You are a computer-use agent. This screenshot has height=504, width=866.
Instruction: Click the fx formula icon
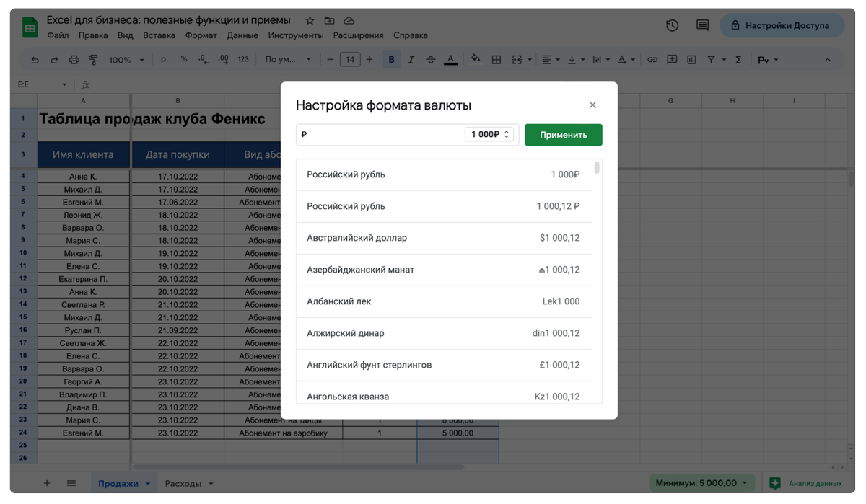[x=86, y=84]
